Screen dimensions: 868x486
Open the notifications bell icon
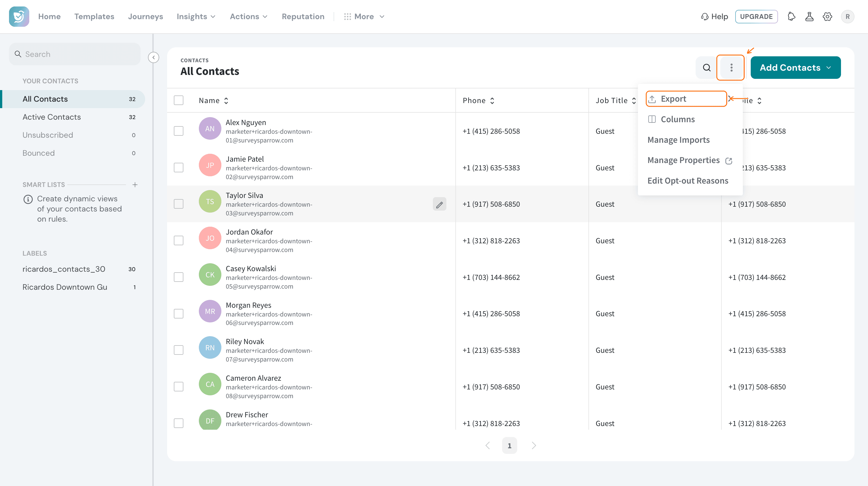(x=791, y=17)
